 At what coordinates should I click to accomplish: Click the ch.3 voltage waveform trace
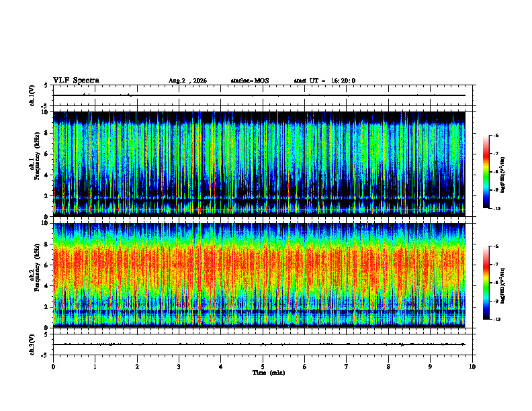coord(259,345)
